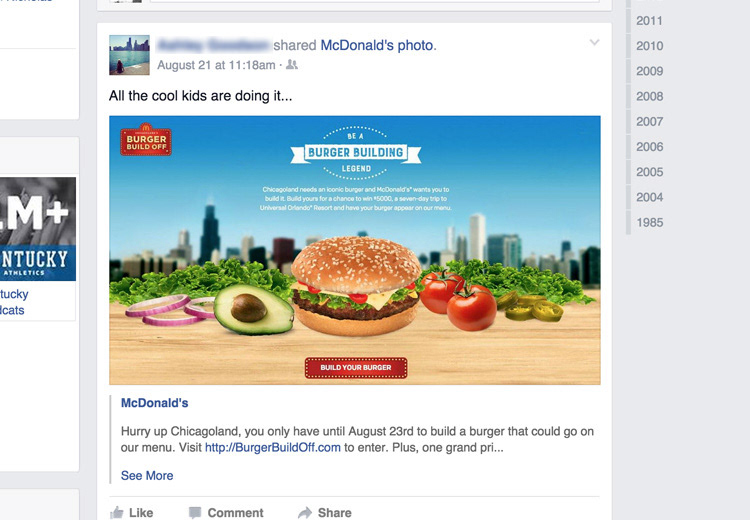This screenshot has width=750, height=520.
Task: Open the poster's skyline profile picture
Action: pyautogui.click(x=129, y=55)
